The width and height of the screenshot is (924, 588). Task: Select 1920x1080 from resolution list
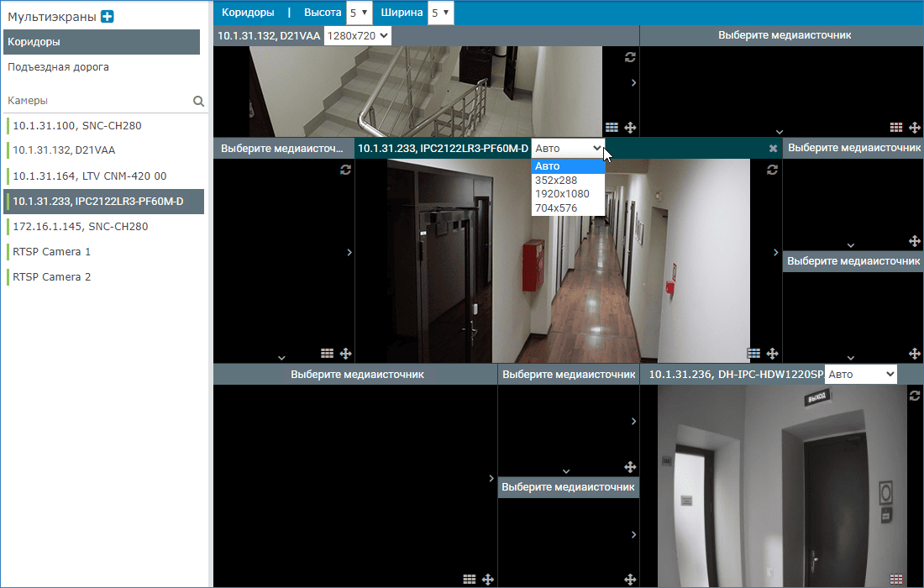(x=562, y=194)
